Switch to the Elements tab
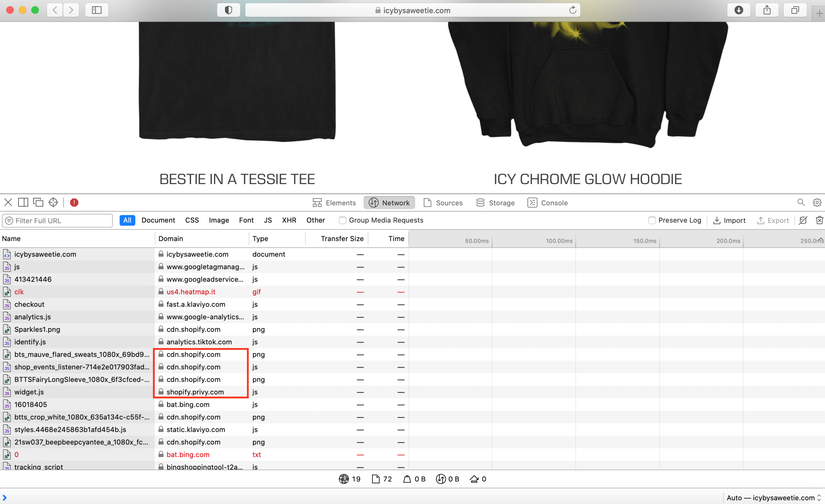 pos(334,203)
